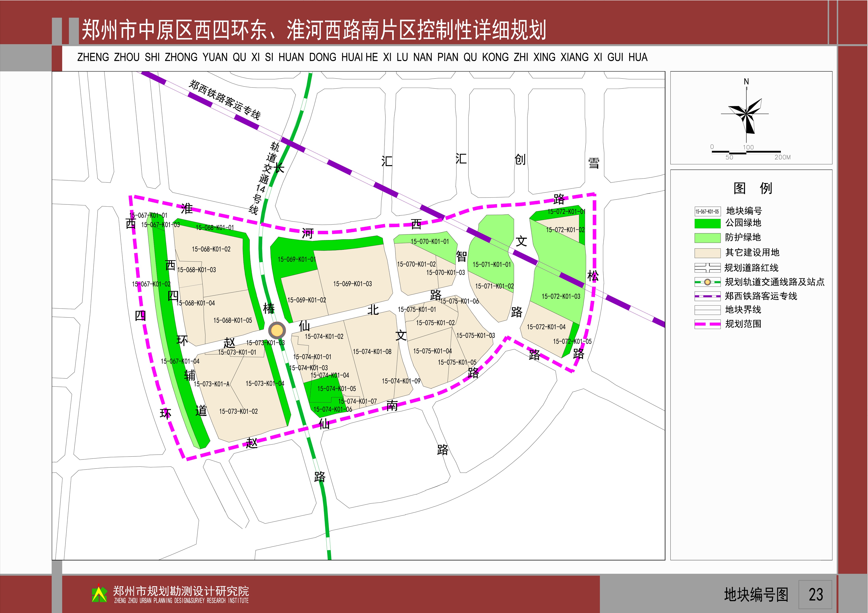This screenshot has width=868, height=613.
Task: Click the 地块编号图 sheet title
Action: [756, 594]
